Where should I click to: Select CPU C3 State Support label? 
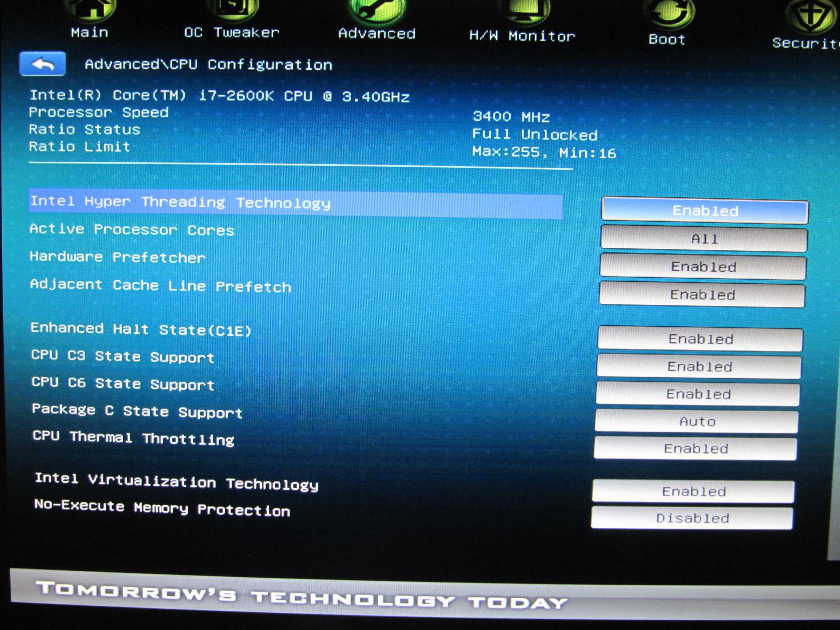(x=123, y=356)
